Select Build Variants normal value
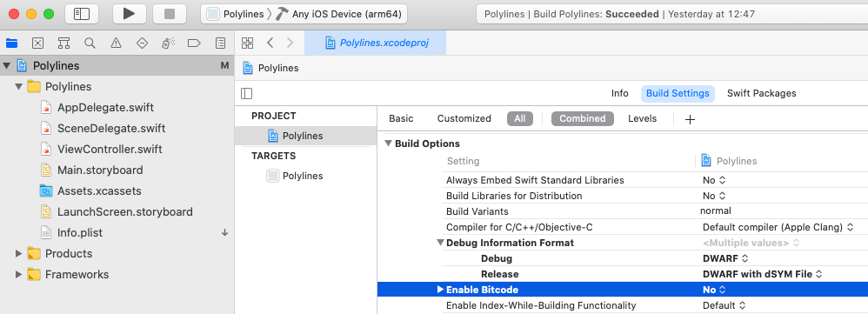868x314 pixels. (x=715, y=211)
